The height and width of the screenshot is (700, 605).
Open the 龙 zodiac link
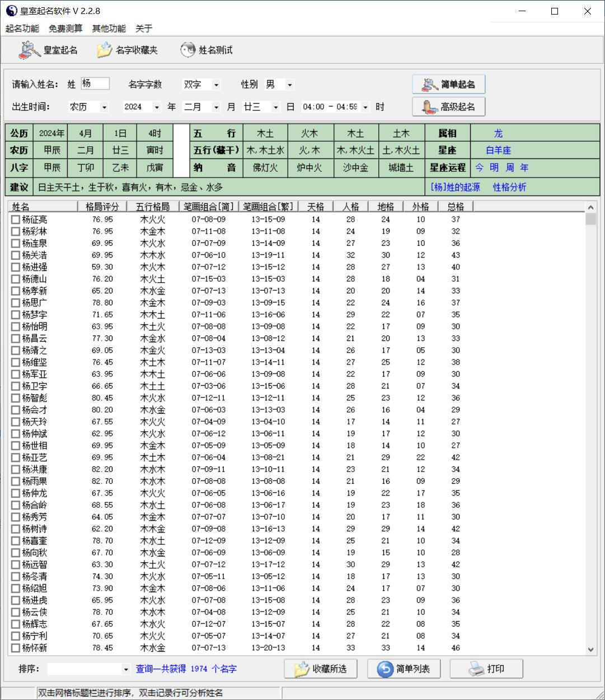point(498,134)
